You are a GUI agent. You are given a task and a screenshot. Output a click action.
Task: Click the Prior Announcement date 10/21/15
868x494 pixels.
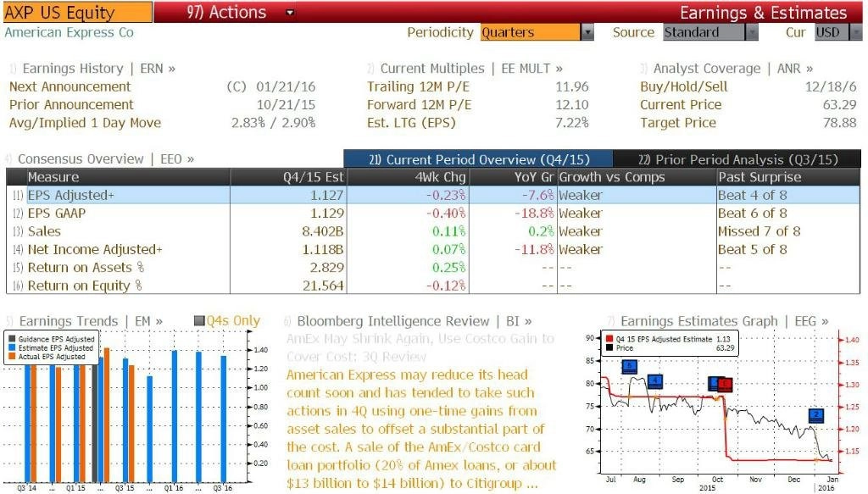click(286, 105)
